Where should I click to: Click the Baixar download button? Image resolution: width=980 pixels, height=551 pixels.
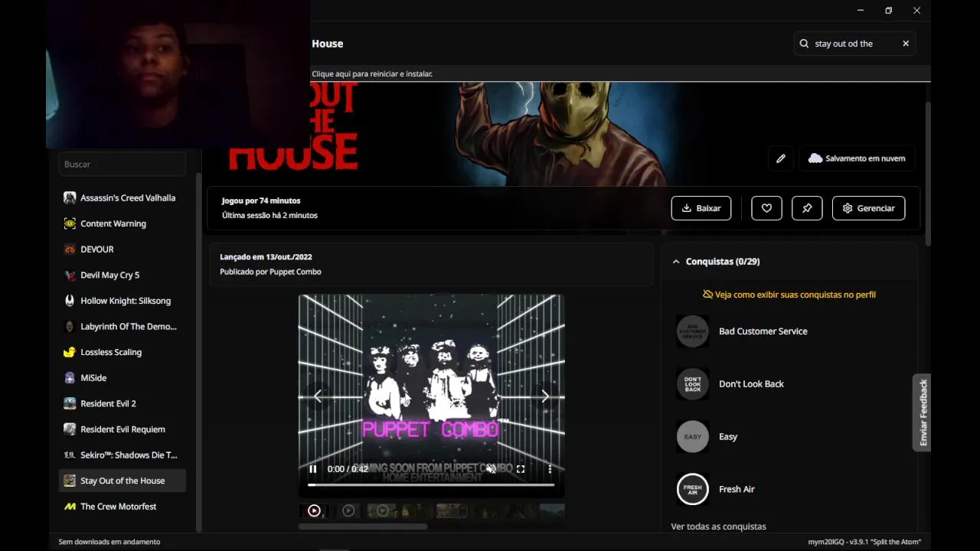tap(701, 208)
